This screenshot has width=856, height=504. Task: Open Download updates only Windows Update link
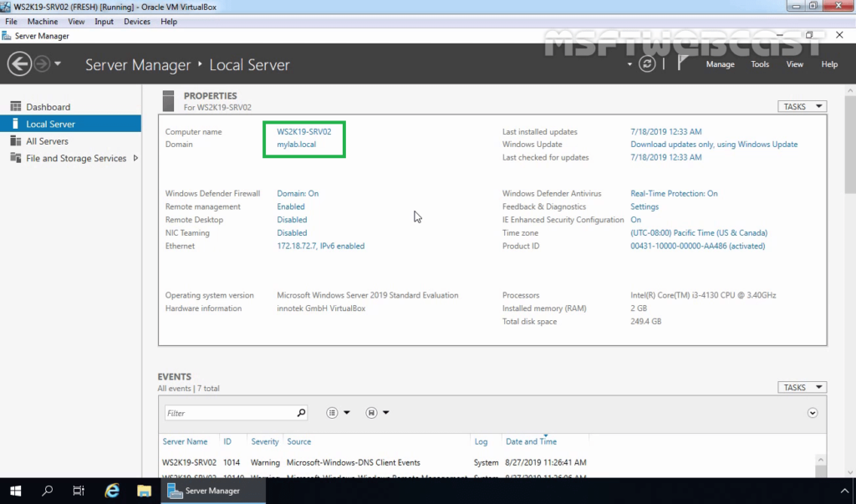(x=714, y=144)
